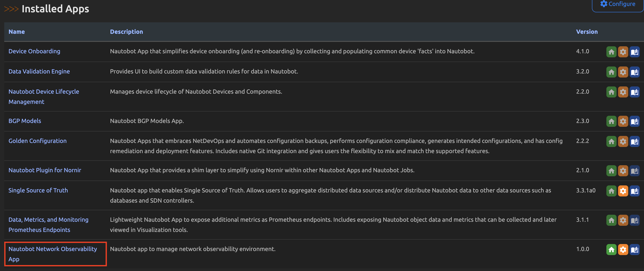Click configuration gear icon for Data Validation Engine
Viewport: 644px width, 271px height.
pos(623,72)
